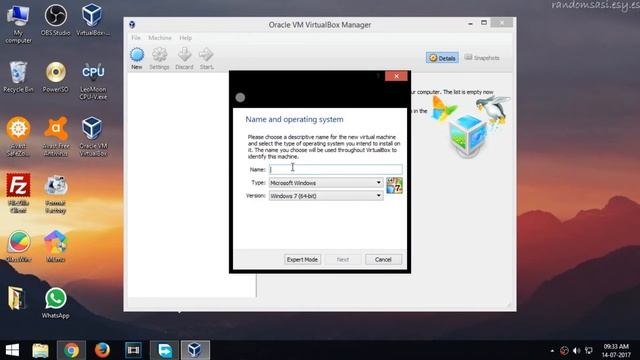Cancel the new virtual machine wizard
The image size is (640, 360).
pyautogui.click(x=383, y=260)
